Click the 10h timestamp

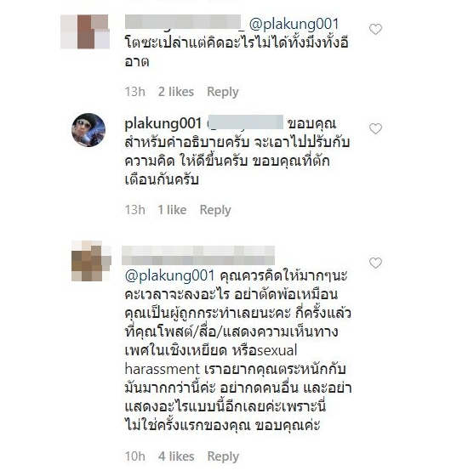(x=135, y=456)
